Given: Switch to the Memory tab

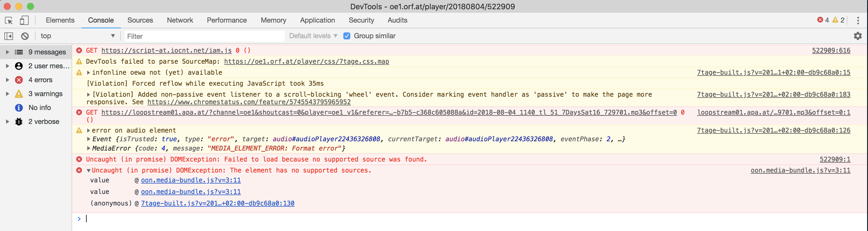Looking at the screenshot, I should 273,21.
